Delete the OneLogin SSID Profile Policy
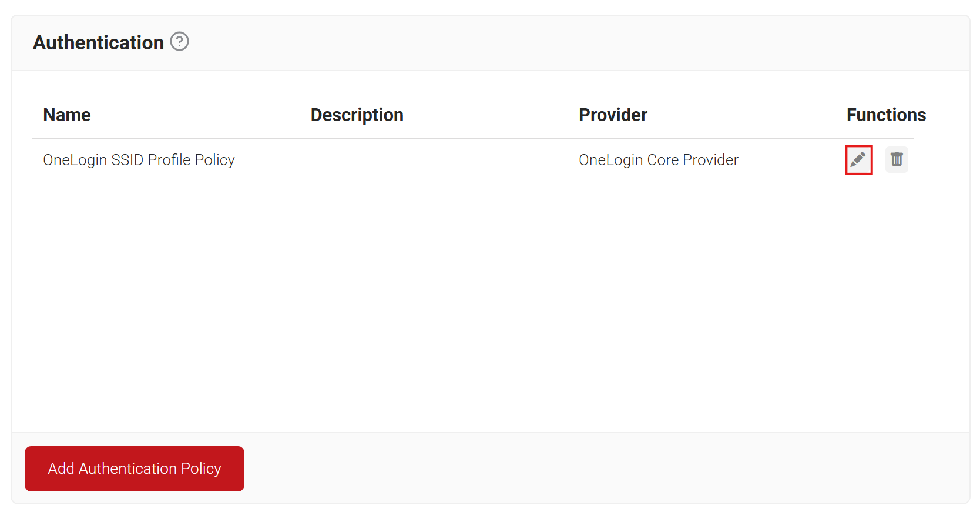Screen dimensions: 980x515 tap(897, 159)
